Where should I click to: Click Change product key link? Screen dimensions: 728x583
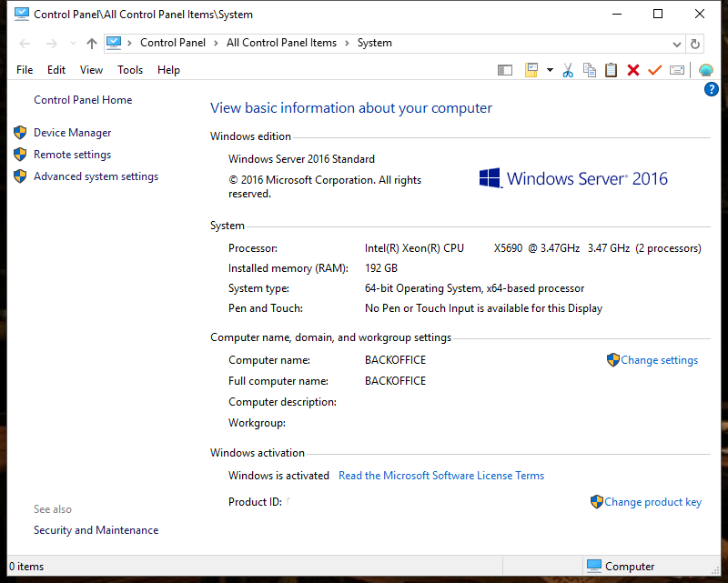652,502
